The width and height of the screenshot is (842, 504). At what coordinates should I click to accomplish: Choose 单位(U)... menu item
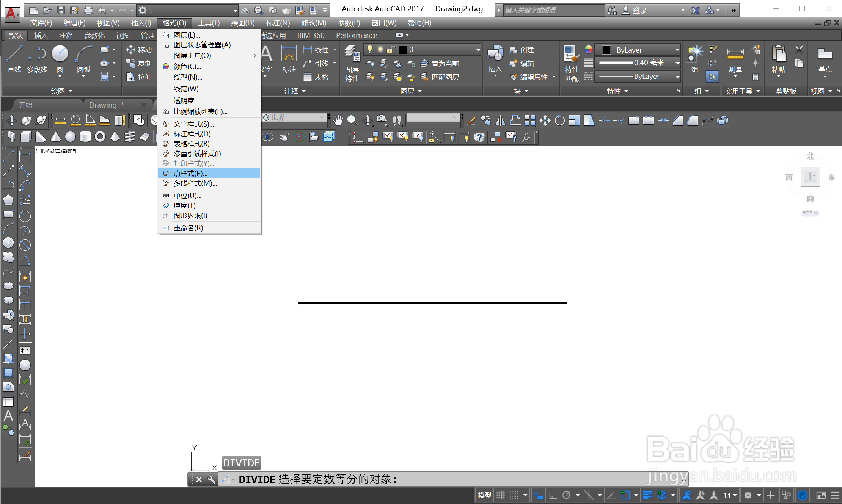coord(209,196)
